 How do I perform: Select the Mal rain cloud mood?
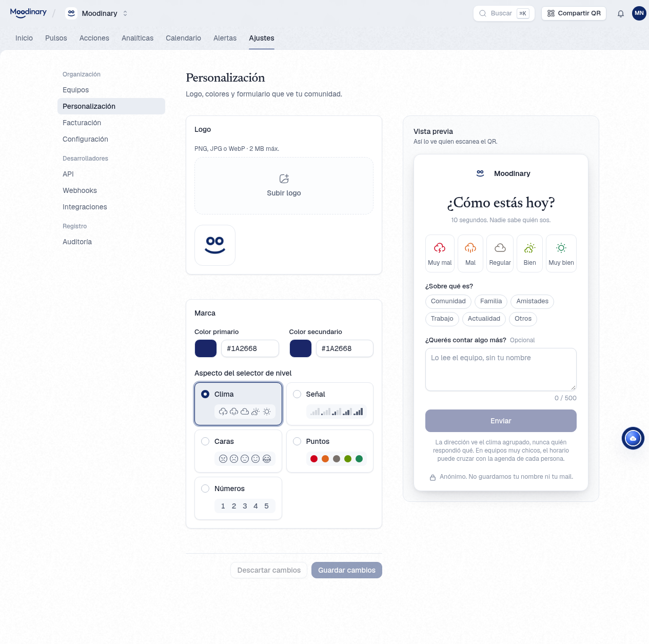point(470,253)
